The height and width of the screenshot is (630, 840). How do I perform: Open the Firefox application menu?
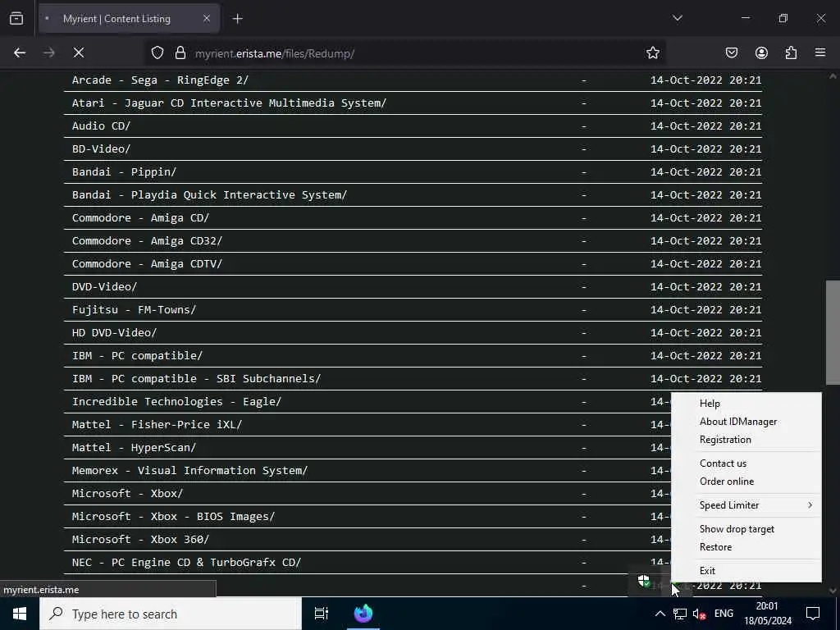tap(820, 53)
